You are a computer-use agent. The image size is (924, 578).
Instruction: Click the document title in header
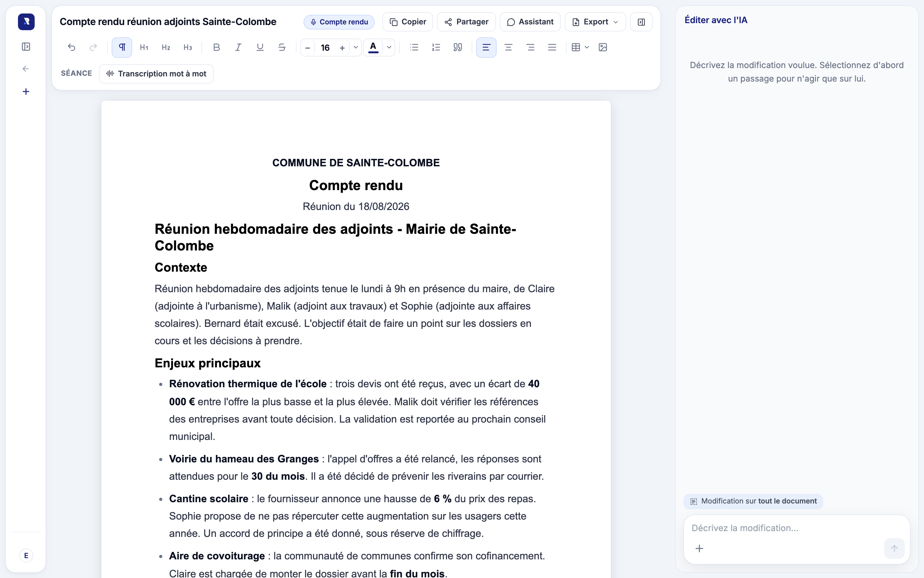coord(168,22)
